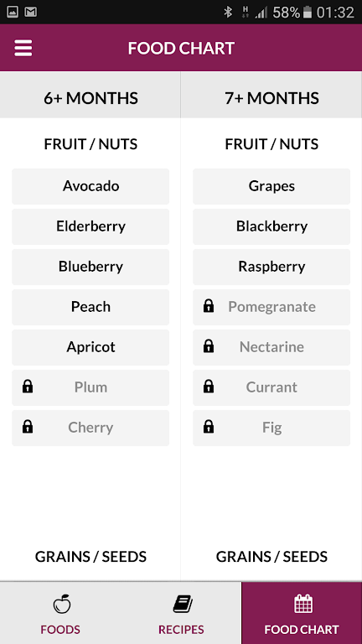Open the Raspberry entry
Image resolution: width=362 pixels, height=644 pixels.
[271, 267]
